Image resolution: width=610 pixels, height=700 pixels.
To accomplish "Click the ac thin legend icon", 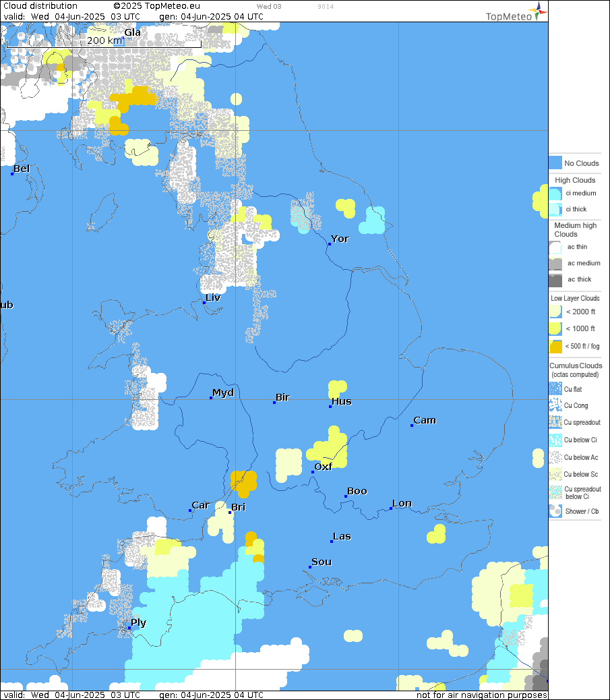I will tap(555, 247).
